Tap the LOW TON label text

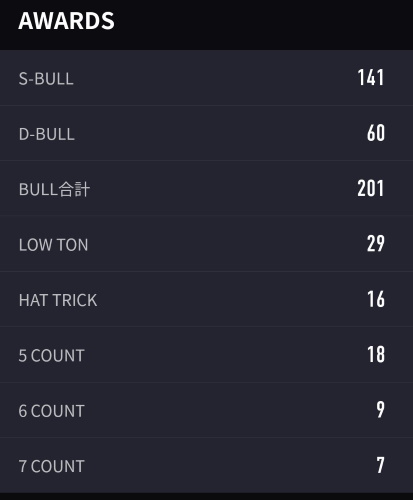coord(53,245)
